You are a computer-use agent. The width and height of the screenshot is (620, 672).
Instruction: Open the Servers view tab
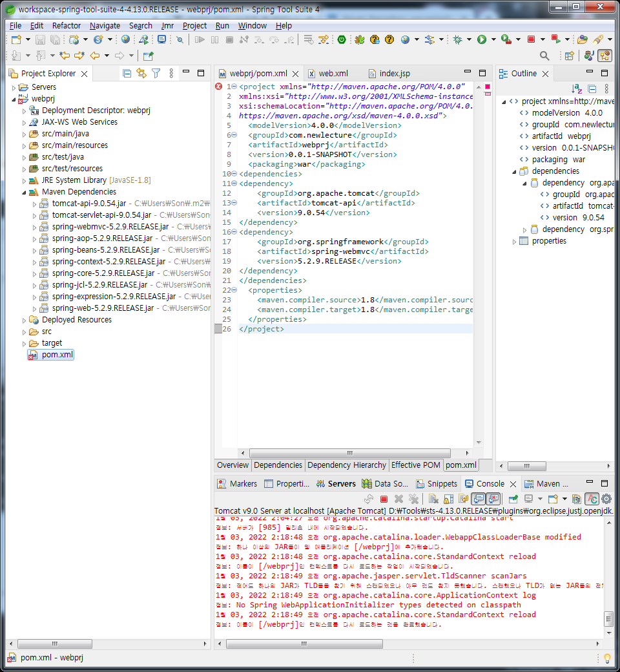click(x=336, y=484)
